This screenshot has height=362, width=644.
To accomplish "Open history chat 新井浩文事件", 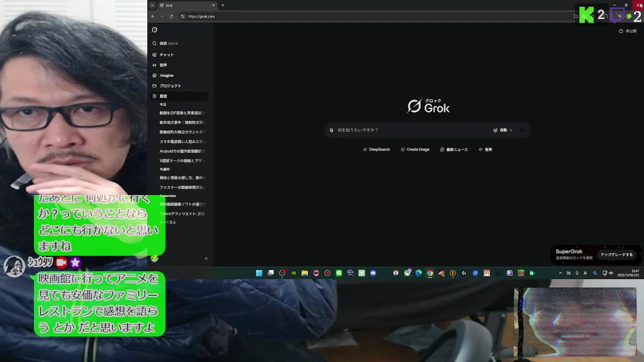I will click(x=182, y=122).
